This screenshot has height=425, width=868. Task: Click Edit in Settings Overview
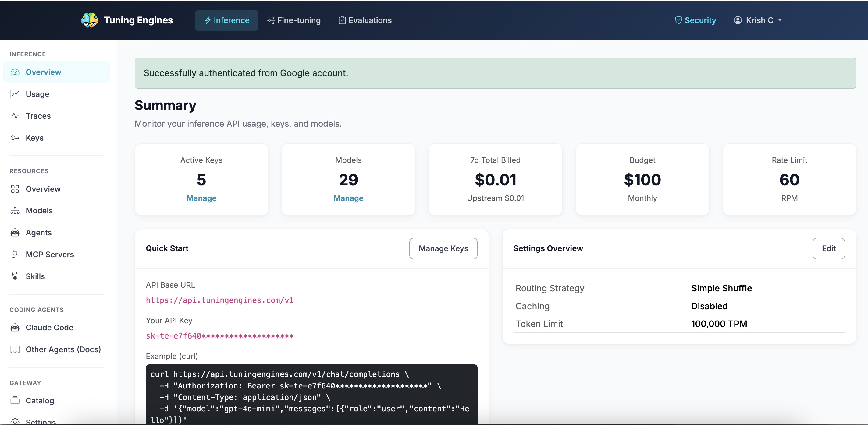pos(829,248)
